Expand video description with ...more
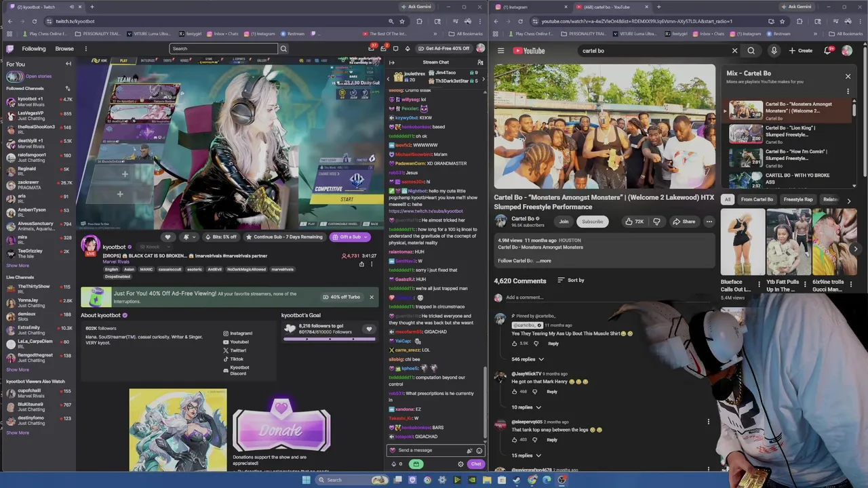The width and height of the screenshot is (868, 488). pos(544,261)
